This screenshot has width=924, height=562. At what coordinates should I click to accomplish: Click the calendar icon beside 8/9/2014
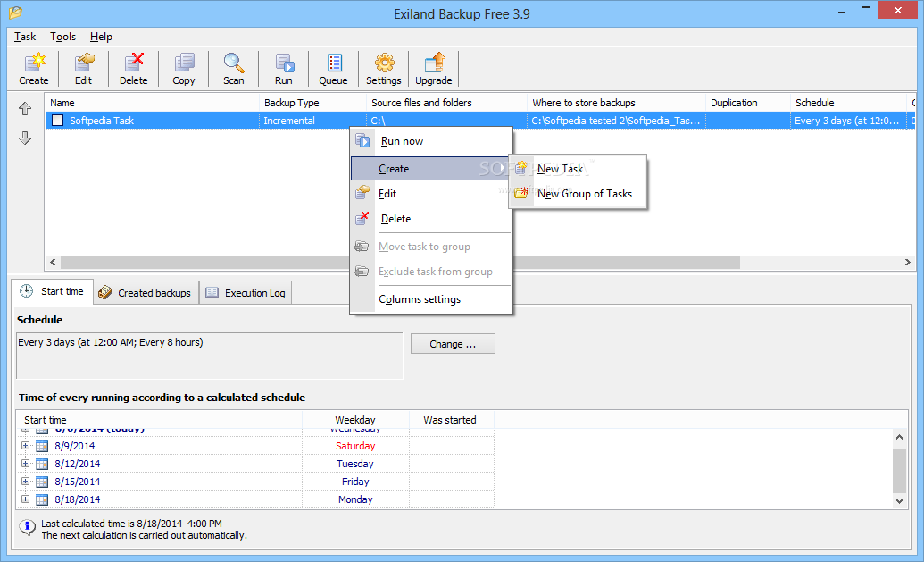[42, 447]
